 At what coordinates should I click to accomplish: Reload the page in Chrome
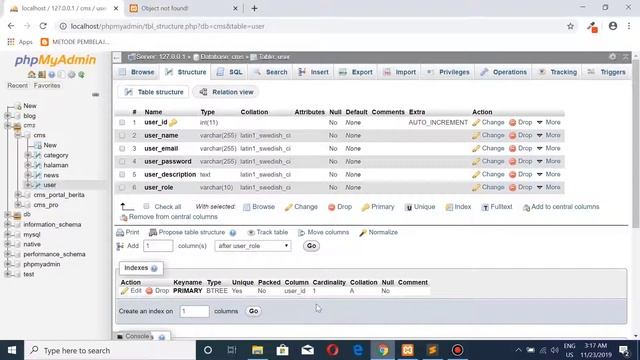click(43, 26)
